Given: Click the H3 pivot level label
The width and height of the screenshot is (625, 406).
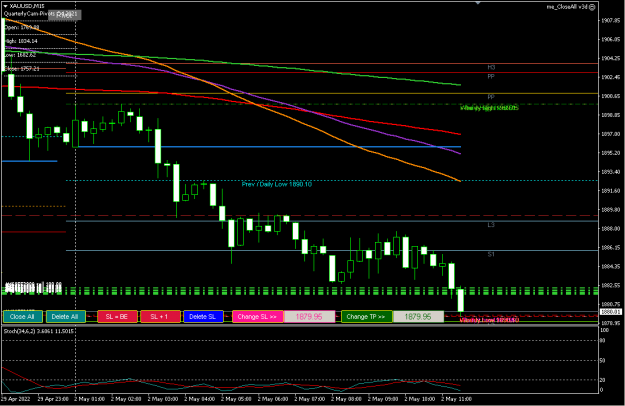Looking at the screenshot, I should pyautogui.click(x=491, y=67).
